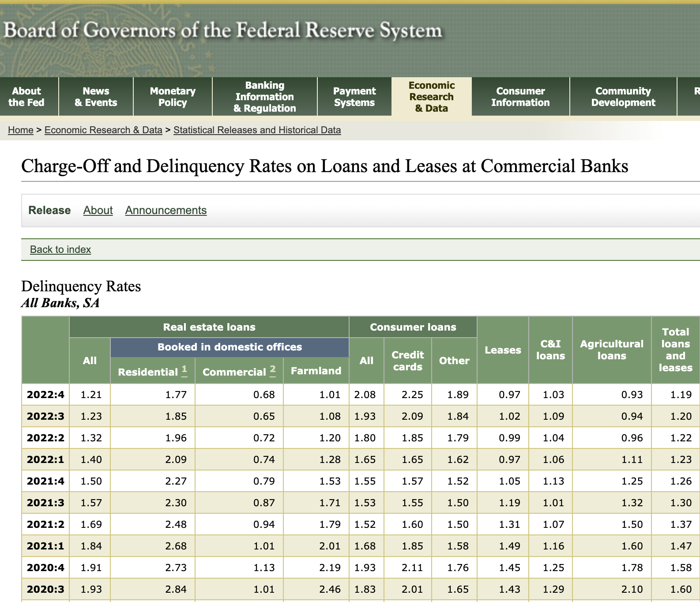Click the C&I loans column header
The image size is (700, 602).
tap(551, 350)
